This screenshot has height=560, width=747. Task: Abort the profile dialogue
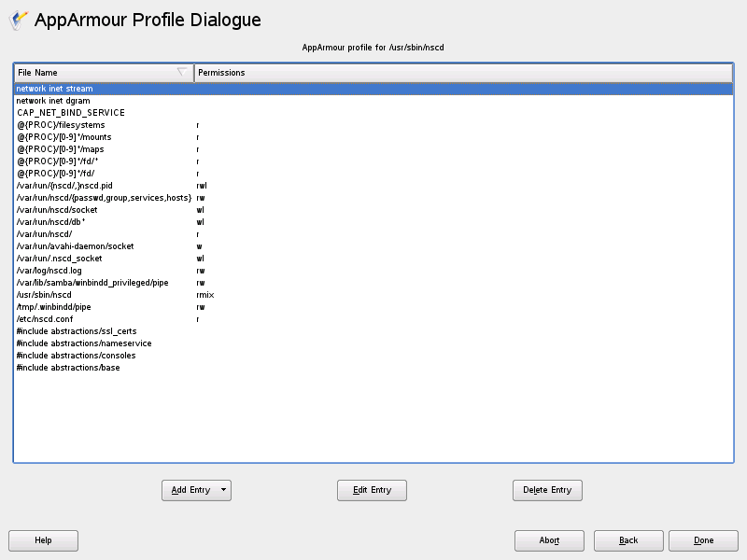(x=549, y=540)
